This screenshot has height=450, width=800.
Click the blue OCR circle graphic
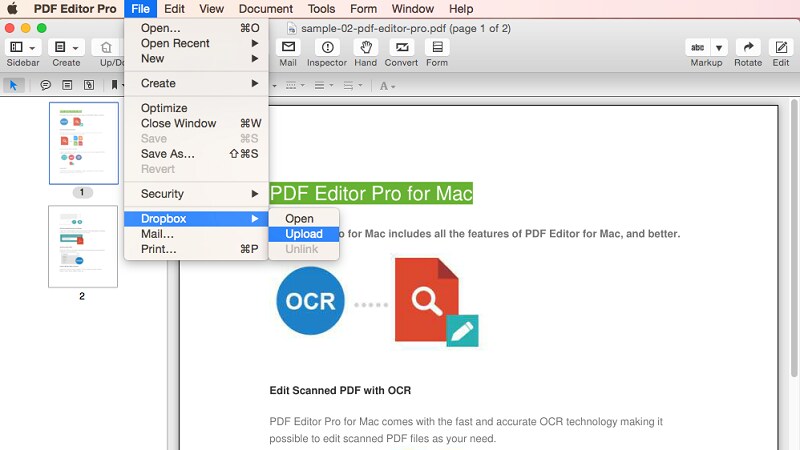pyautogui.click(x=310, y=301)
